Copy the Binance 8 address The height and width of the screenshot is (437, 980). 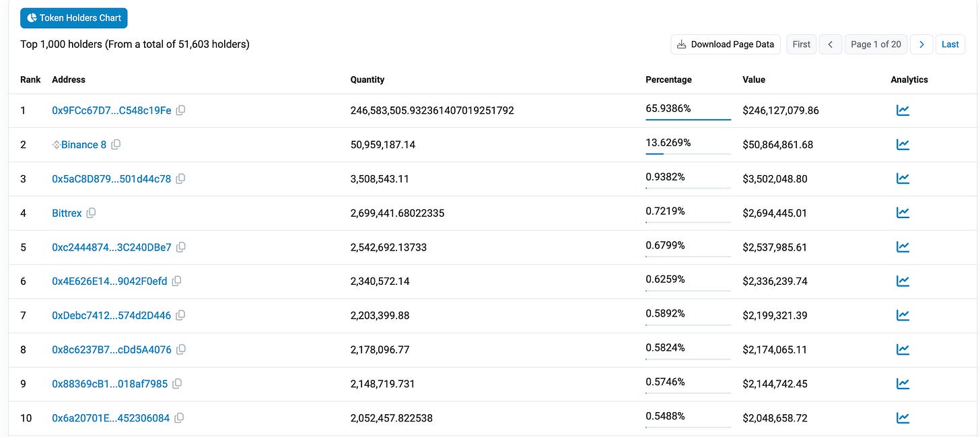point(116,145)
